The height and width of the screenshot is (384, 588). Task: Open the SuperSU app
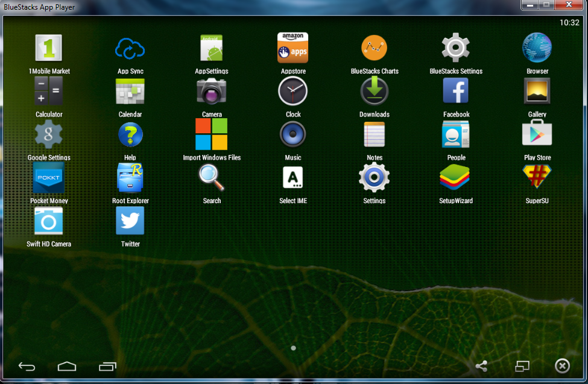point(537,176)
